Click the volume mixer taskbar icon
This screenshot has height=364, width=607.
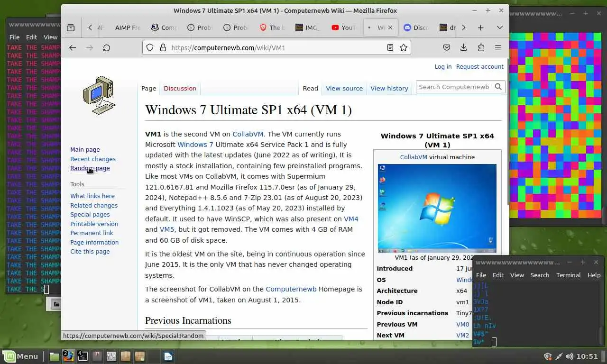(111, 356)
